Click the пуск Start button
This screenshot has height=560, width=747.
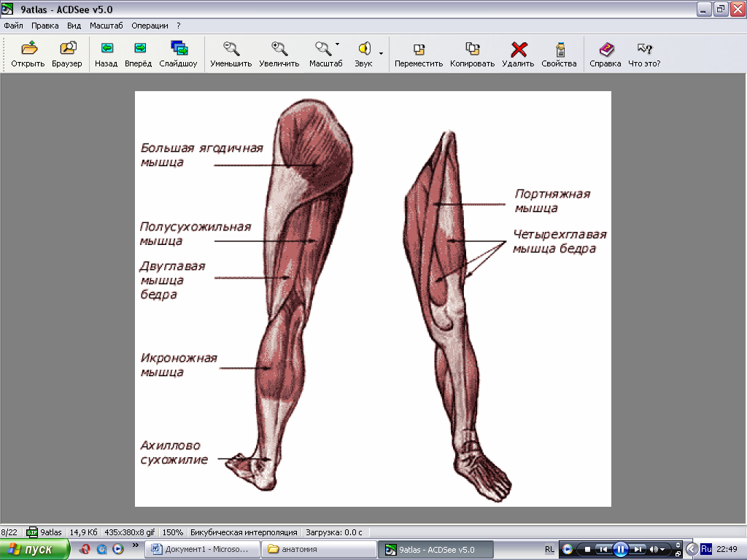[x=35, y=549]
